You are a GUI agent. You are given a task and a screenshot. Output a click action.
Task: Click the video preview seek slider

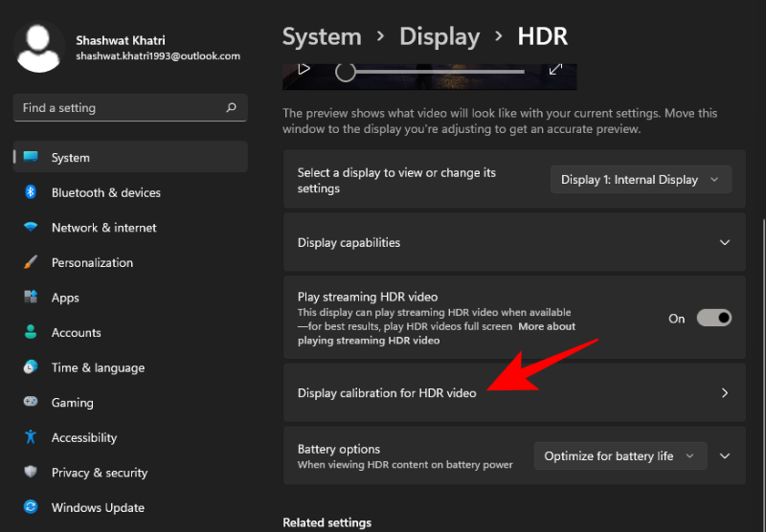[x=431, y=72]
